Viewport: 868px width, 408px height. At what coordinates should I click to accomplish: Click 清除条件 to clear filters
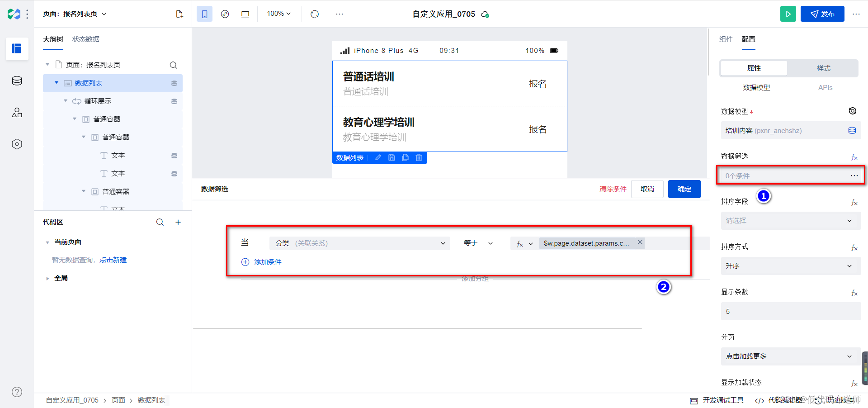[613, 189]
